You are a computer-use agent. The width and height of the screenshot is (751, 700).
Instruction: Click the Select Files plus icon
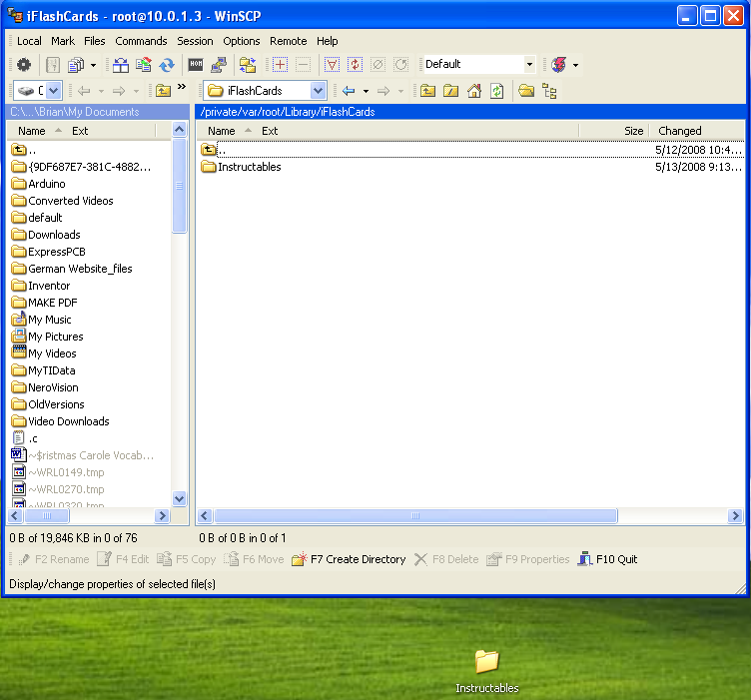point(281,64)
